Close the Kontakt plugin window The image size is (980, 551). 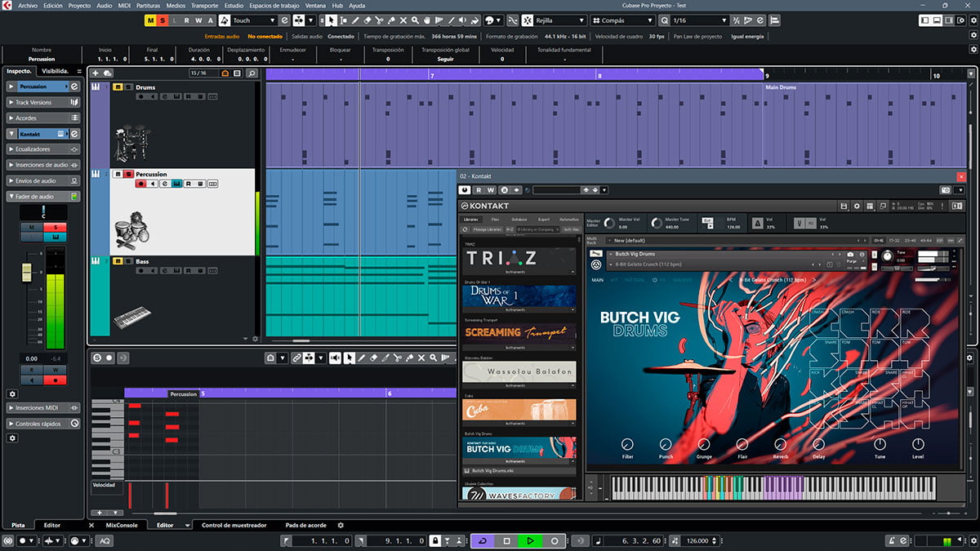point(960,176)
